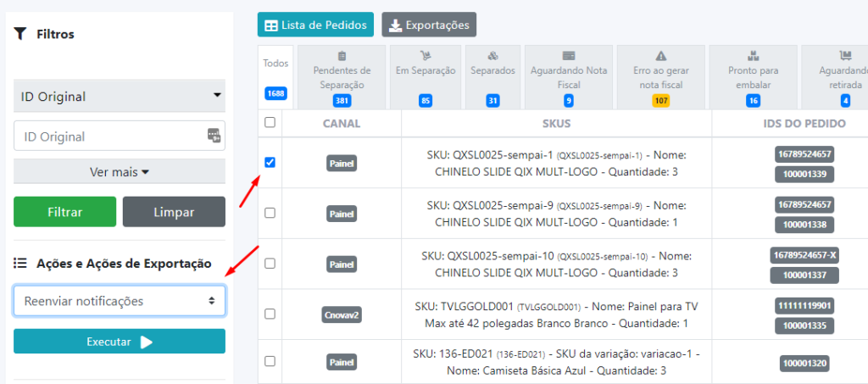The width and height of the screenshot is (868, 384).
Task: Open the Pronto para embalar tab
Action: [753, 77]
